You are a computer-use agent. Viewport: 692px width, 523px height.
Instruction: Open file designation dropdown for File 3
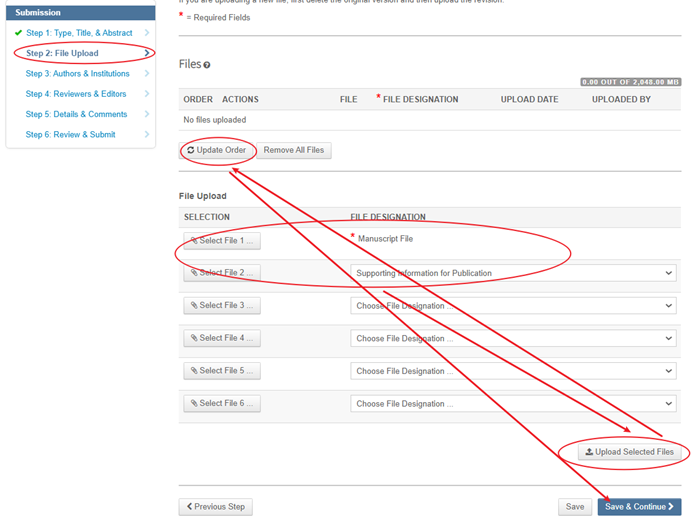[513, 306]
